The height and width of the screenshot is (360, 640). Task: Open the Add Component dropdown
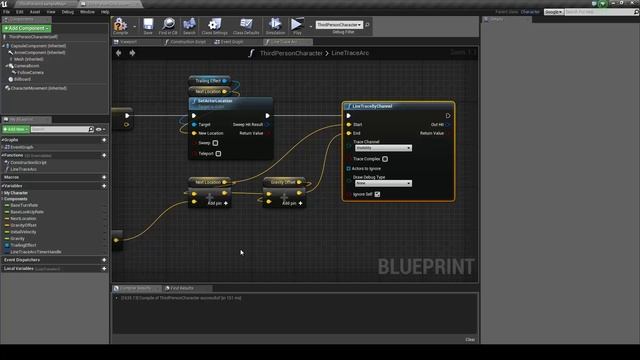point(27,28)
